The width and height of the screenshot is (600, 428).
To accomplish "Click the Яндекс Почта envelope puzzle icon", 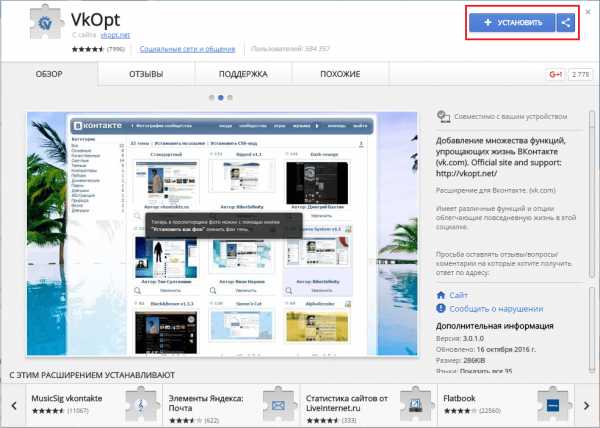I will point(279,404).
